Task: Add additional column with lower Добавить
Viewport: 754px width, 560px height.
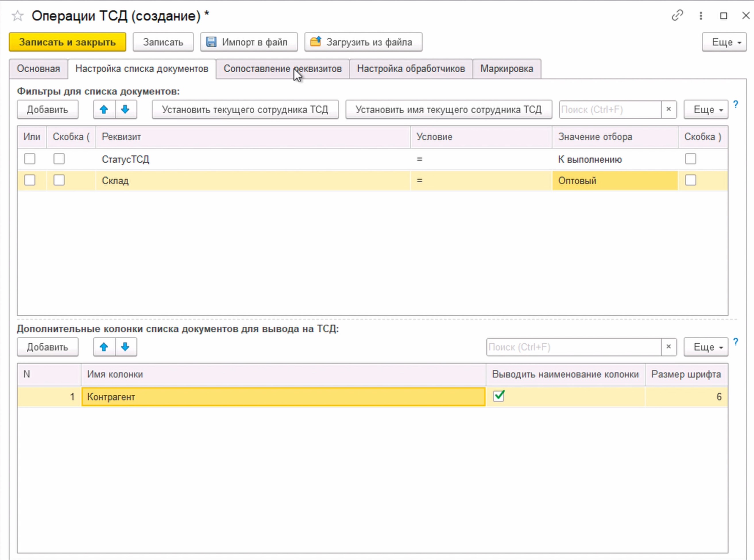Action: point(47,347)
